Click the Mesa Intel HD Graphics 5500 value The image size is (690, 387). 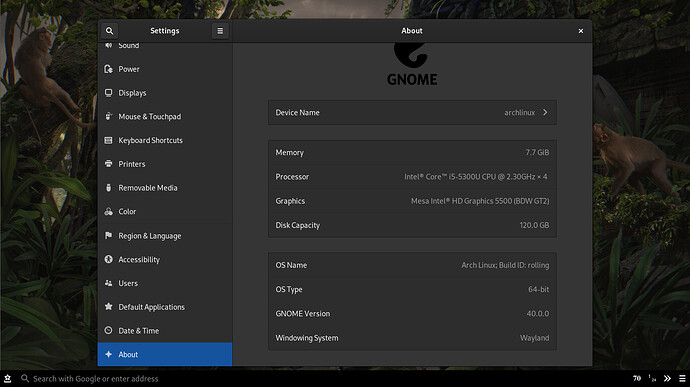480,201
